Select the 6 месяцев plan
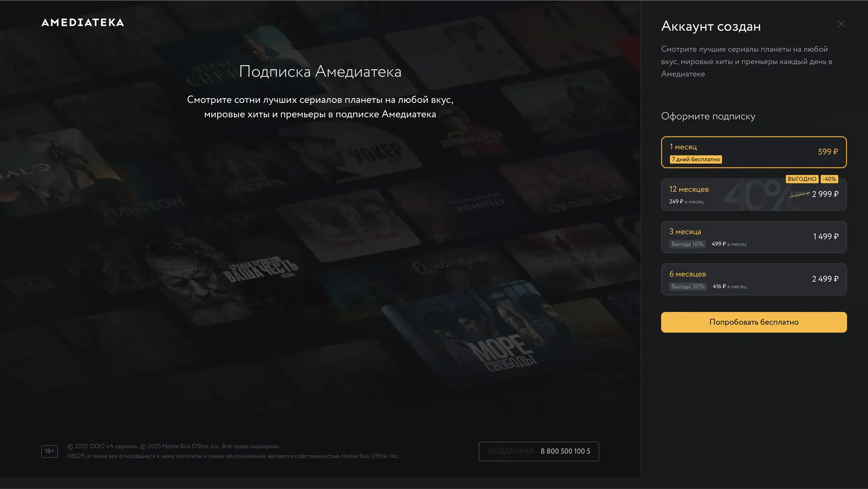This screenshot has width=868, height=489. point(754,280)
